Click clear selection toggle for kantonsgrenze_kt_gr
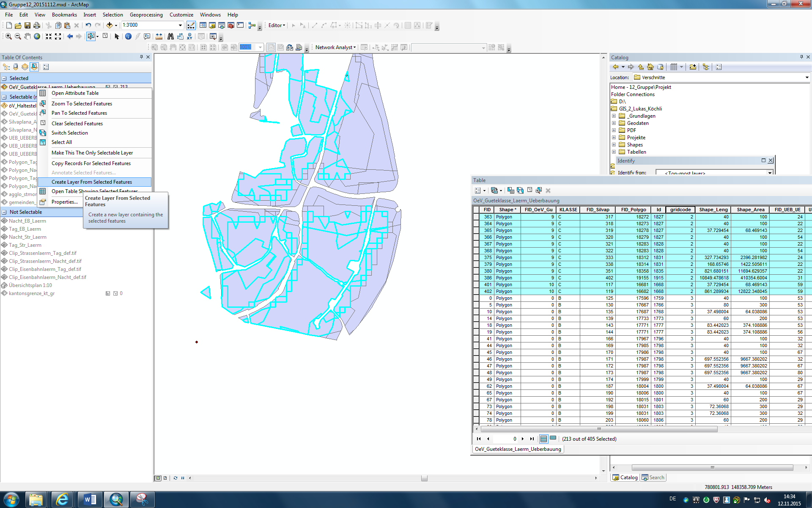The image size is (812, 508). coord(115,293)
